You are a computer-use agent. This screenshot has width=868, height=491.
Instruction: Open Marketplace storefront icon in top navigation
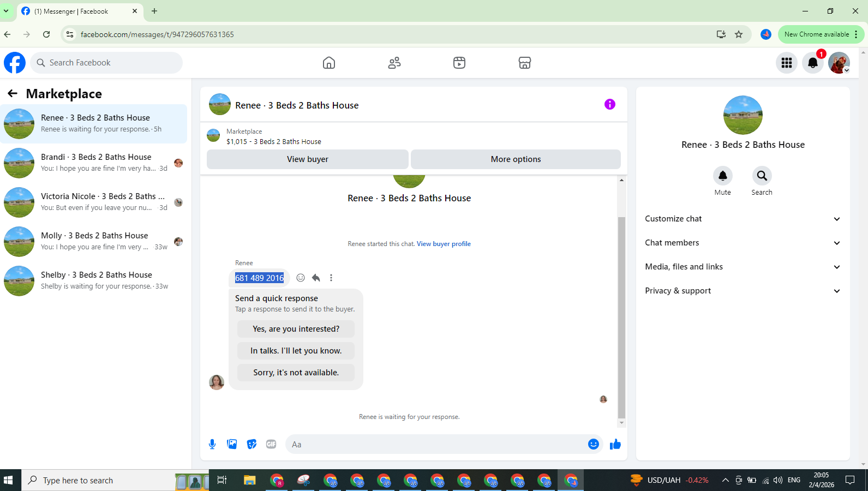click(x=525, y=63)
